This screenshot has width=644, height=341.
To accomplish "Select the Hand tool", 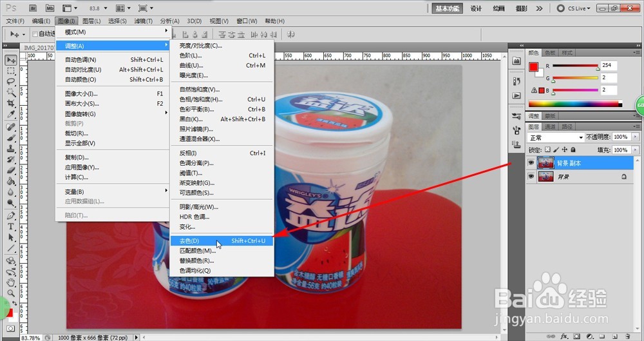I will 11,282.
